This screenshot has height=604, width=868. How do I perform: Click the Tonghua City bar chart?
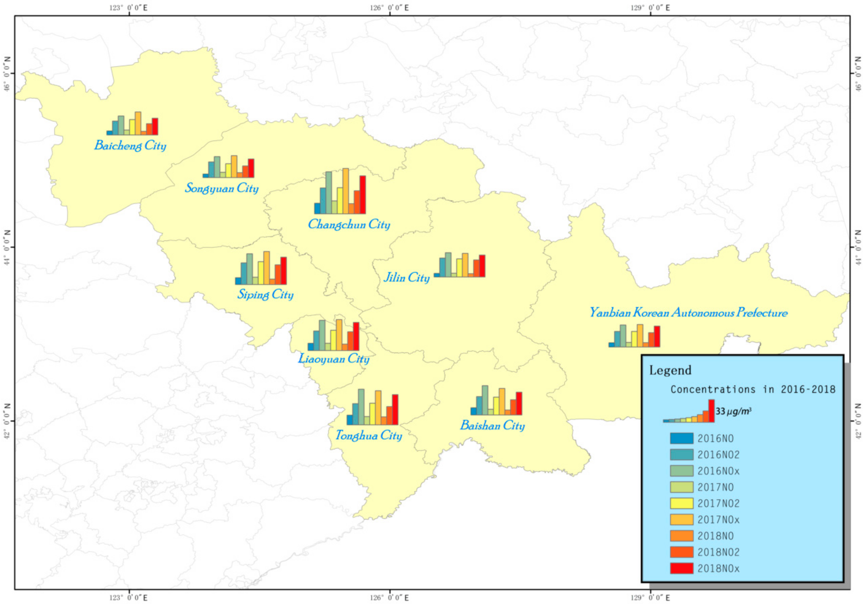click(372, 407)
